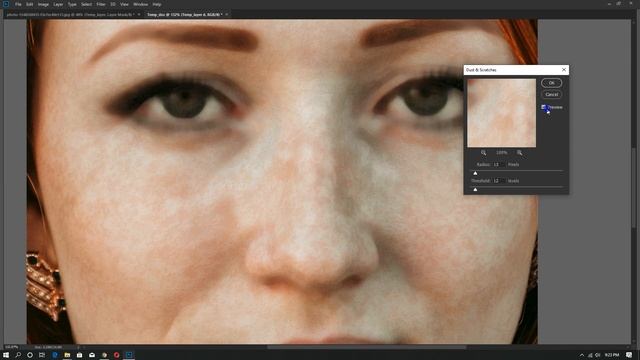The height and width of the screenshot is (360, 640).
Task: Click the Radius value field
Action: (498, 164)
